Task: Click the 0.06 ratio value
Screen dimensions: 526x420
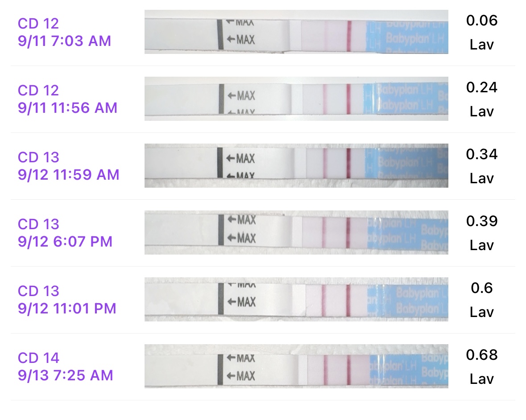Action: [x=482, y=21]
